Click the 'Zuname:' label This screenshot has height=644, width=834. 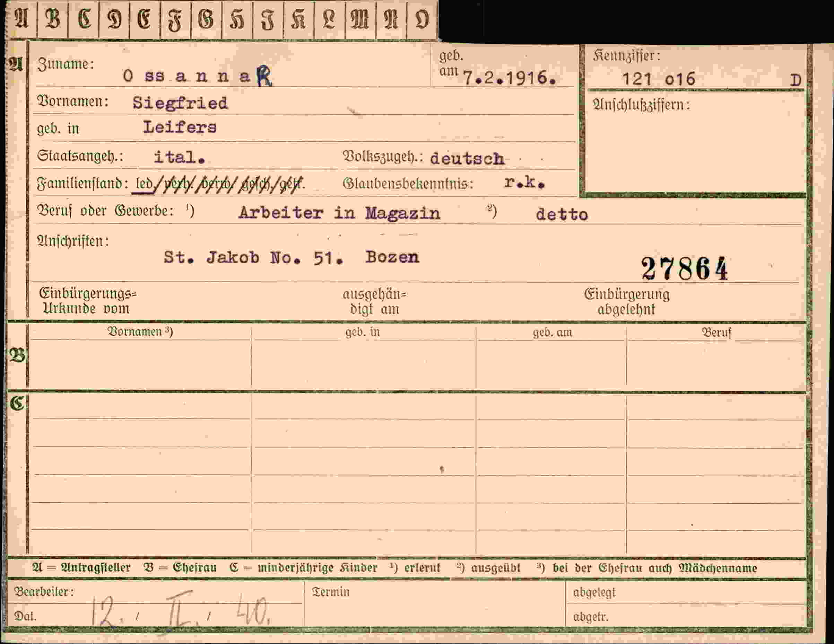(x=66, y=64)
